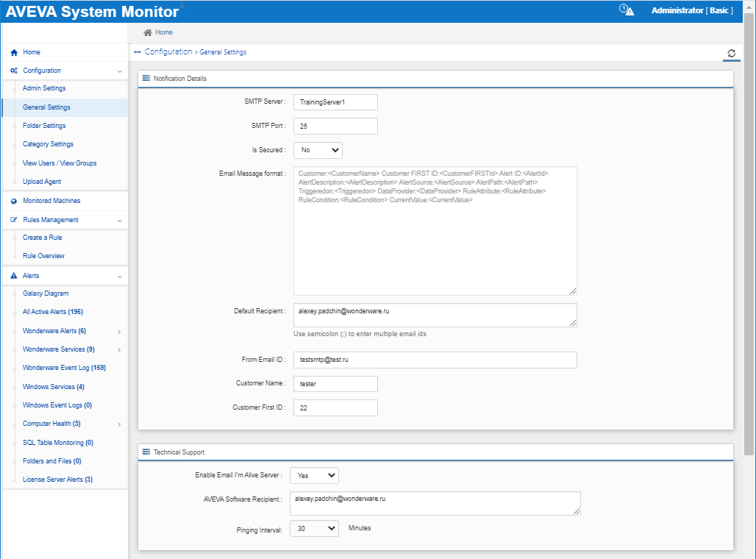Expand the Computer Health submenu arrow
This screenshot has height=559, width=756.
(x=119, y=424)
